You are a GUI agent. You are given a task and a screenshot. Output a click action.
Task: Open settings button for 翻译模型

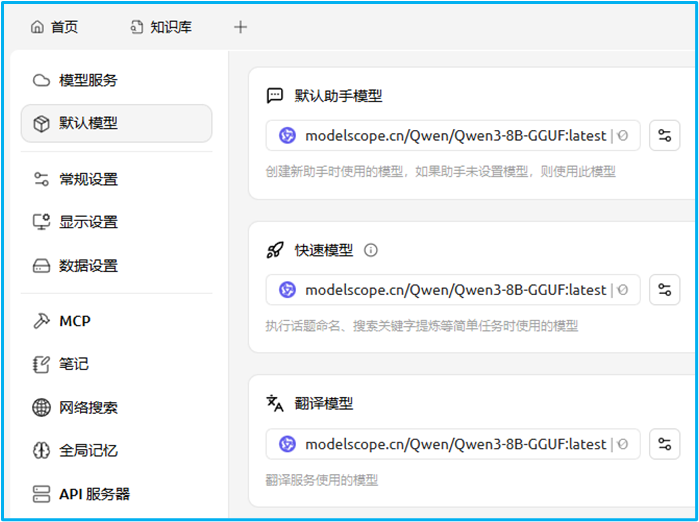664,444
